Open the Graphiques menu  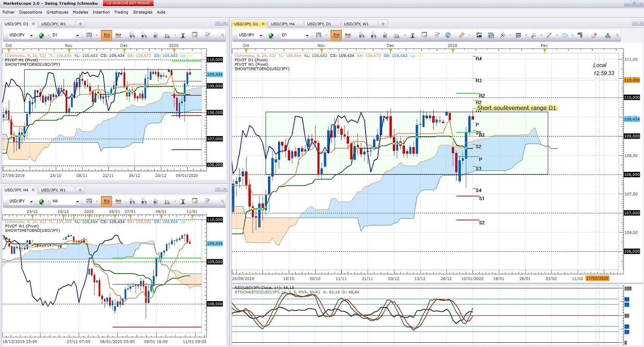pyautogui.click(x=57, y=12)
